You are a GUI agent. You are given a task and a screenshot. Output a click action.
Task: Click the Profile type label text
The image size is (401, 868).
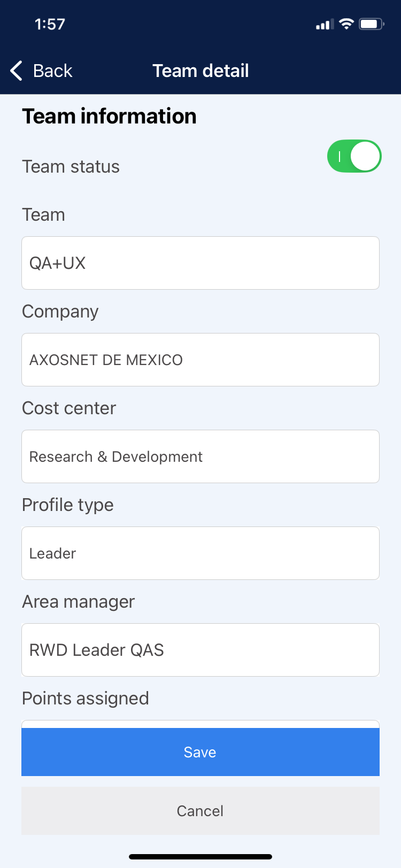coord(68,505)
